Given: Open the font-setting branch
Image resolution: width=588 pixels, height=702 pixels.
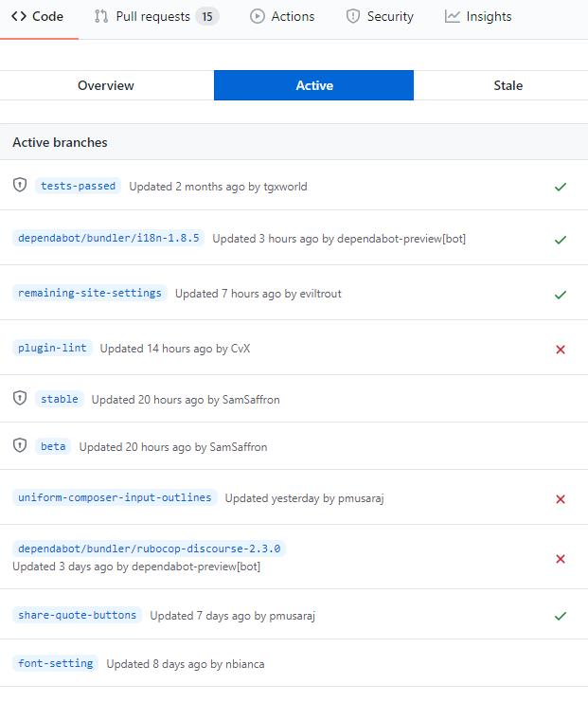Looking at the screenshot, I should [56, 663].
